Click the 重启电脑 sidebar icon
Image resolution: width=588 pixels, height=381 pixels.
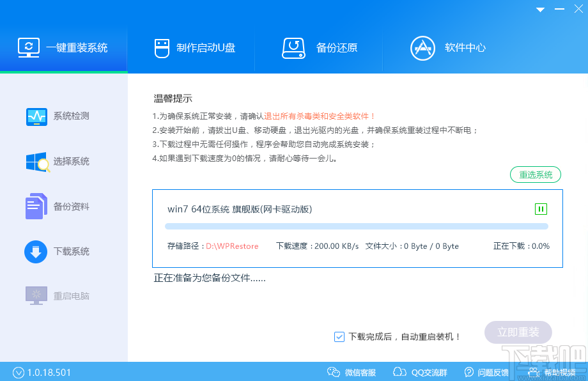[36, 295]
